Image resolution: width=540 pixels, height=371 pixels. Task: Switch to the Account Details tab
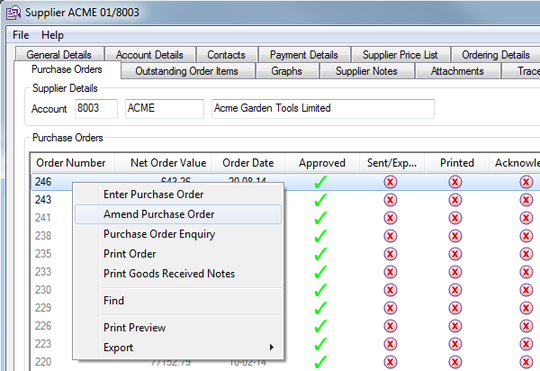click(x=150, y=55)
